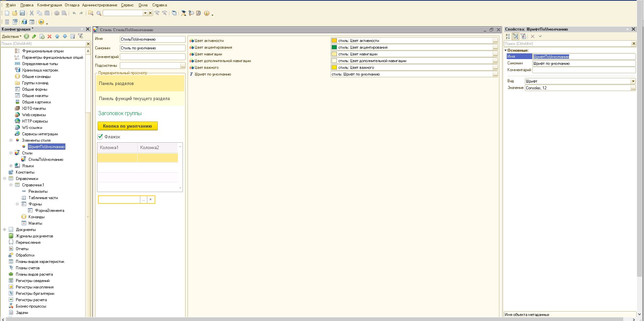Click the configuration window table icon
The height and width of the screenshot is (321, 644).
[32, 22]
